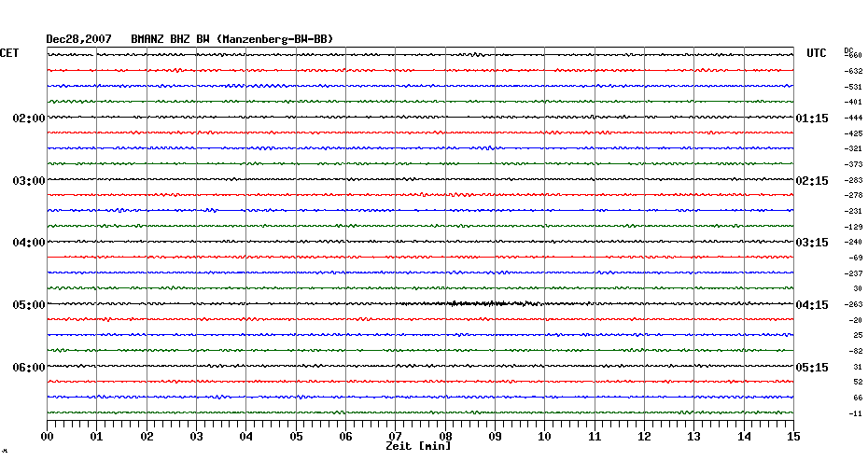This screenshot has width=868, height=461.
Task: Click the 07 minute tick label
Action: pyautogui.click(x=395, y=436)
